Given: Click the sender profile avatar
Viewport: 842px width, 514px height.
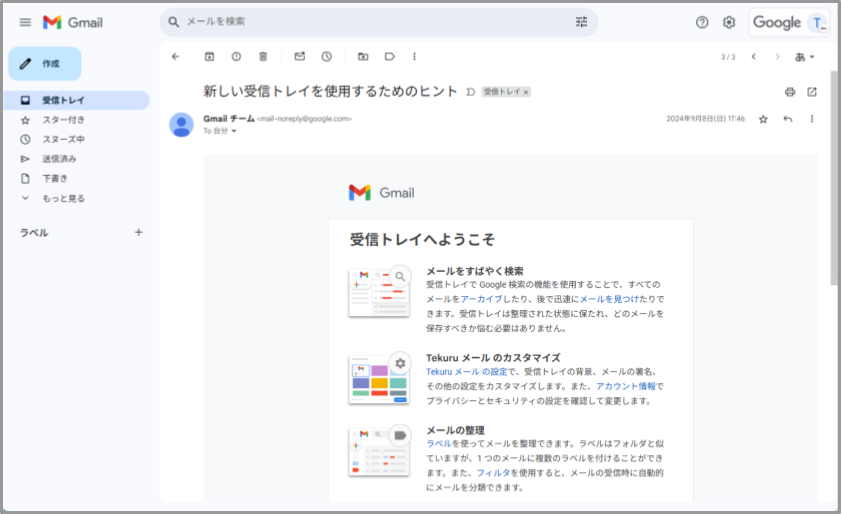Looking at the screenshot, I should pos(182,125).
